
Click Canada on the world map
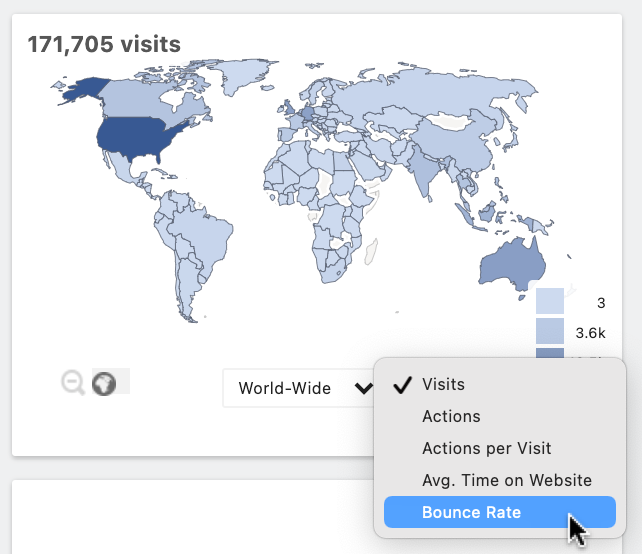click(x=135, y=98)
